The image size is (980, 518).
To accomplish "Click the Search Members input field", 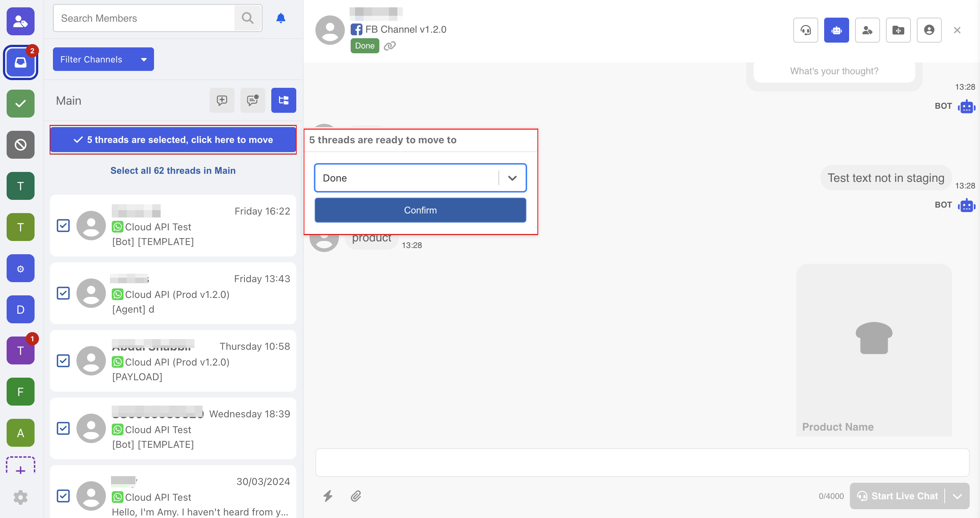I will (x=144, y=18).
